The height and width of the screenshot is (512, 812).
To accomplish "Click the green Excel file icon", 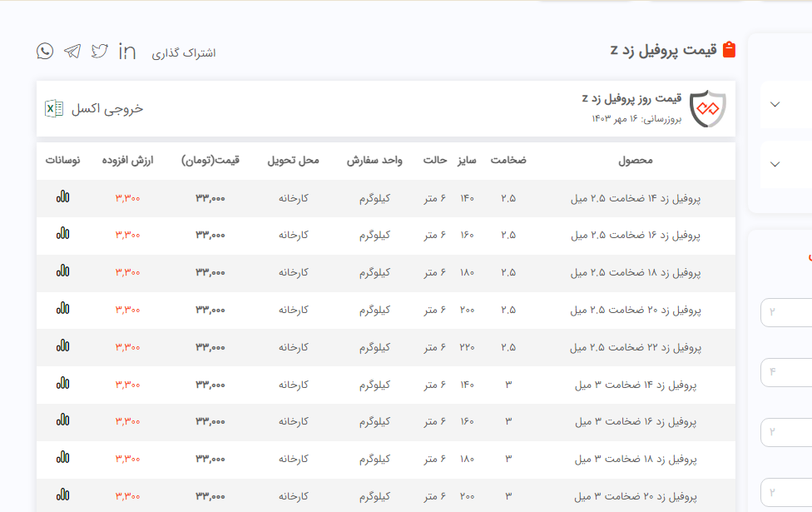I will pyautogui.click(x=54, y=109).
